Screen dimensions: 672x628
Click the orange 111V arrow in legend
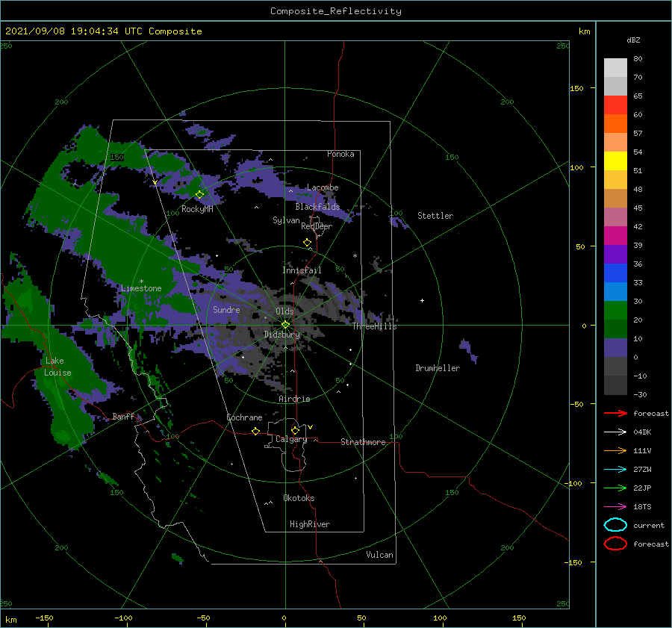[615, 450]
